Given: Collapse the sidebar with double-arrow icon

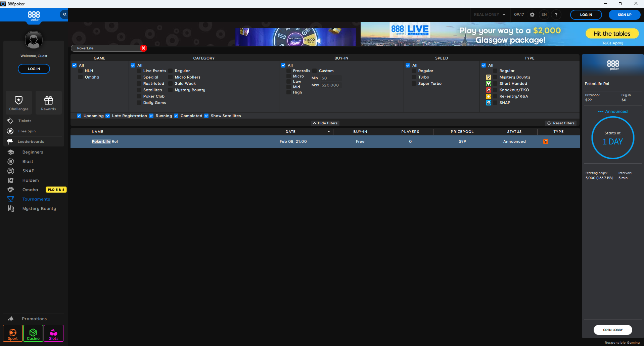Looking at the screenshot, I should click(x=64, y=14).
